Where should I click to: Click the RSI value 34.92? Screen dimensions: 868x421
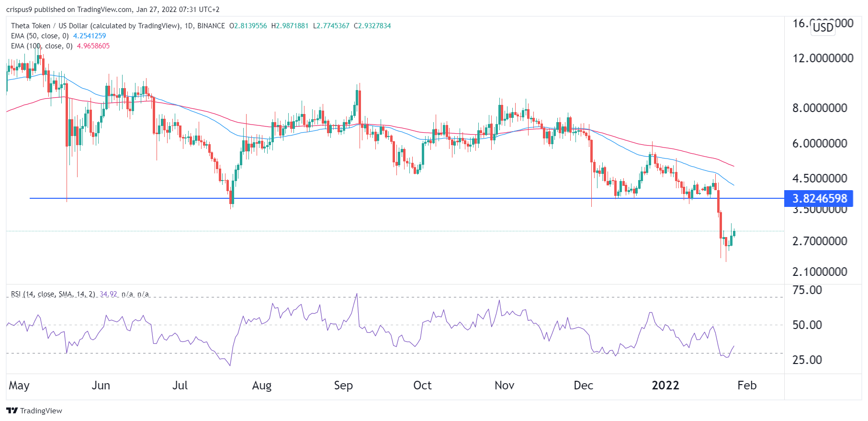[108, 294]
